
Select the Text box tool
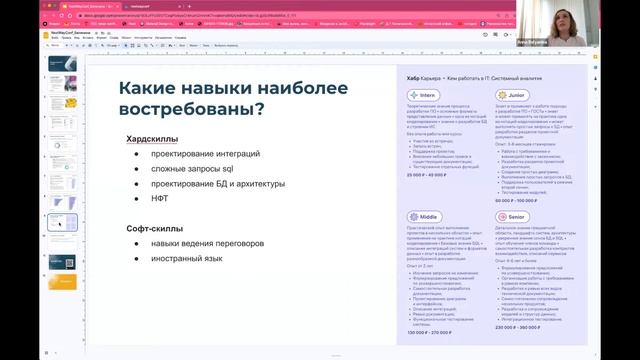(132, 45)
